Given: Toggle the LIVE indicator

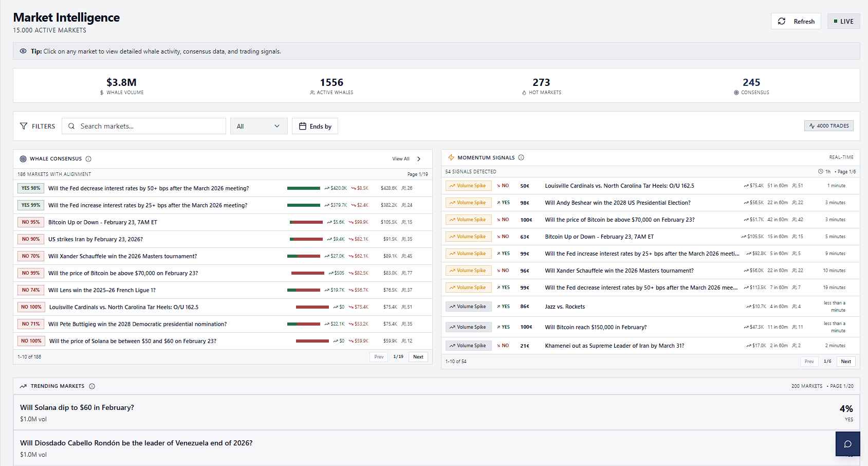Looking at the screenshot, I should pos(843,21).
